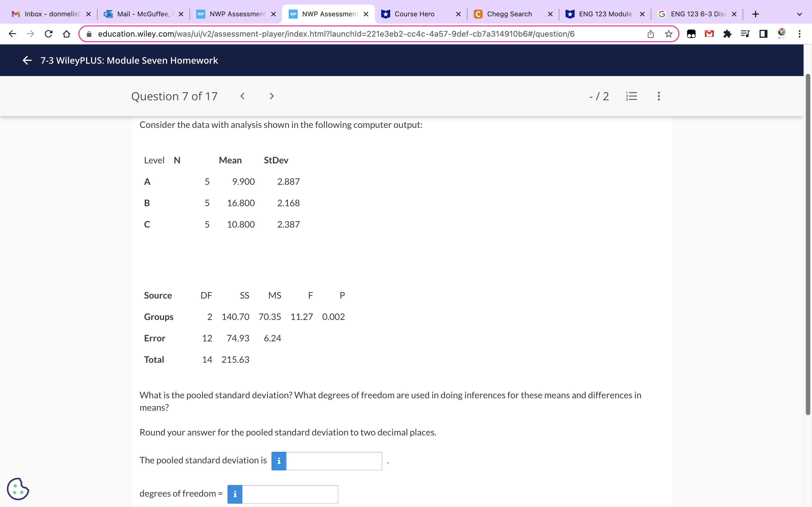This screenshot has width=812, height=507.
Task: Click the back arrow beside Module Seven Homework
Action: [x=27, y=60]
